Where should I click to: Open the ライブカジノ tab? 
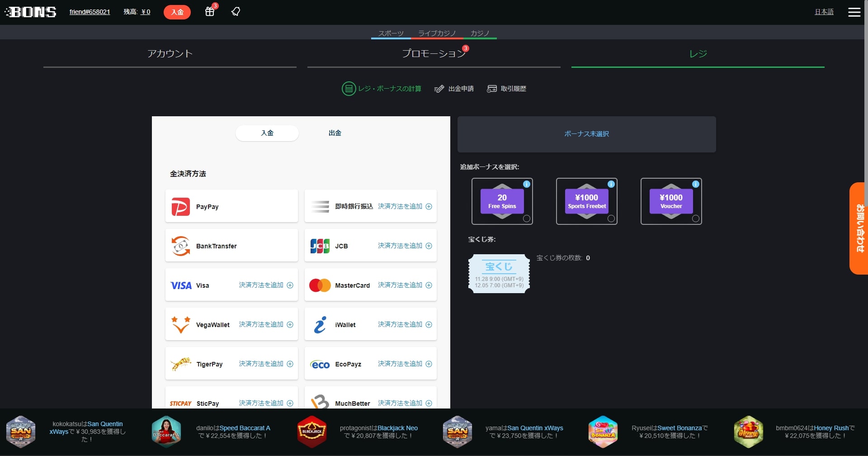tap(437, 33)
